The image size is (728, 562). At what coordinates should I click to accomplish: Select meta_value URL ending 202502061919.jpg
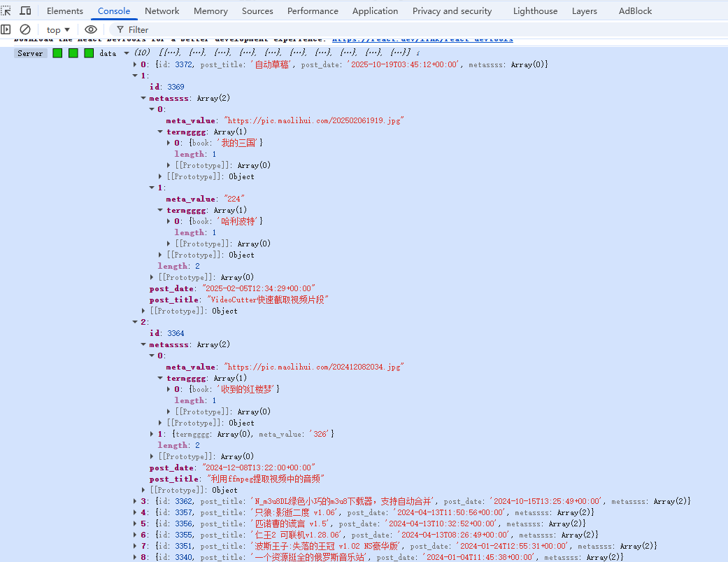point(314,120)
